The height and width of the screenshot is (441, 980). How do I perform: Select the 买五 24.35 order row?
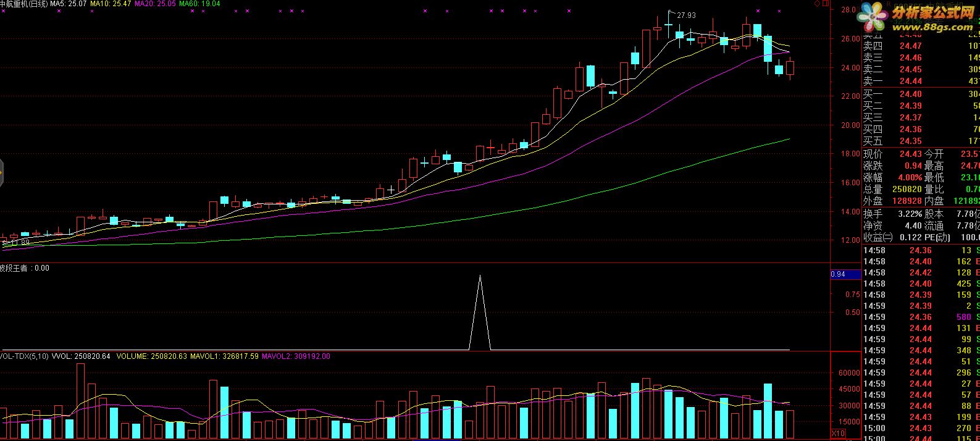tap(921, 141)
